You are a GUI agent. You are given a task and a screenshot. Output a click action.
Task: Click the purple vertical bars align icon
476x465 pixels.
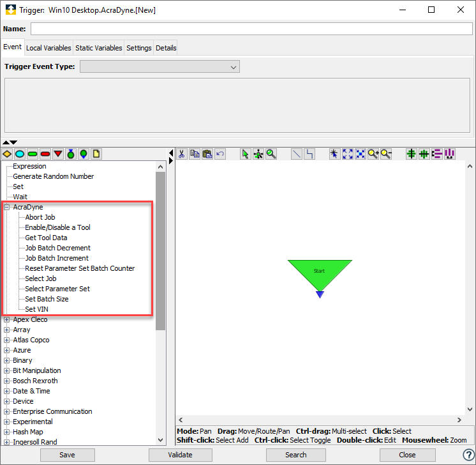[450, 154]
